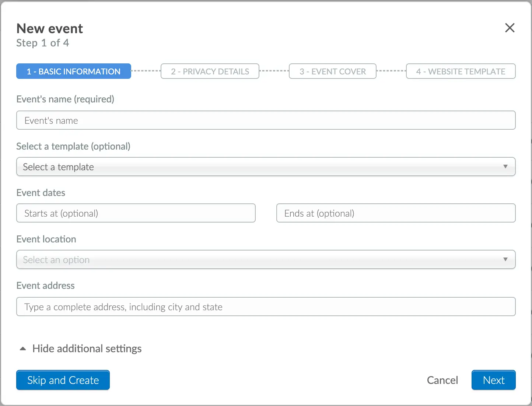Click the Event location label

[x=46, y=239]
